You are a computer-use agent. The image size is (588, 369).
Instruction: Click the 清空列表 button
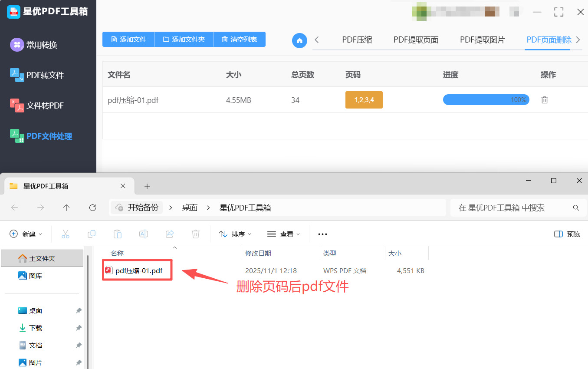point(240,39)
